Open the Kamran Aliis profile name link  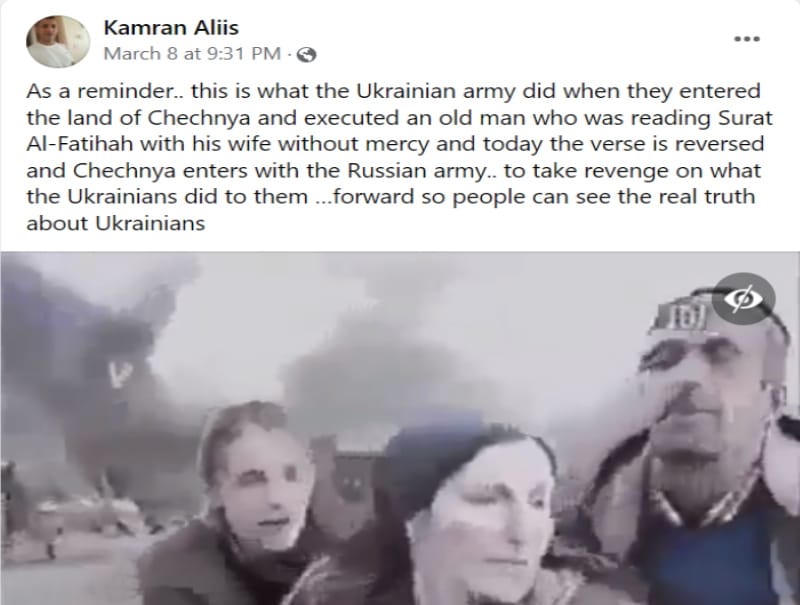pos(171,28)
